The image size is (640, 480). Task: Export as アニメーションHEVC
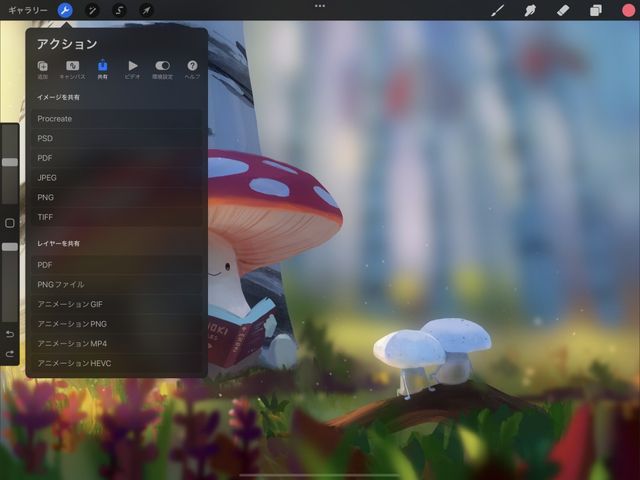[117, 363]
